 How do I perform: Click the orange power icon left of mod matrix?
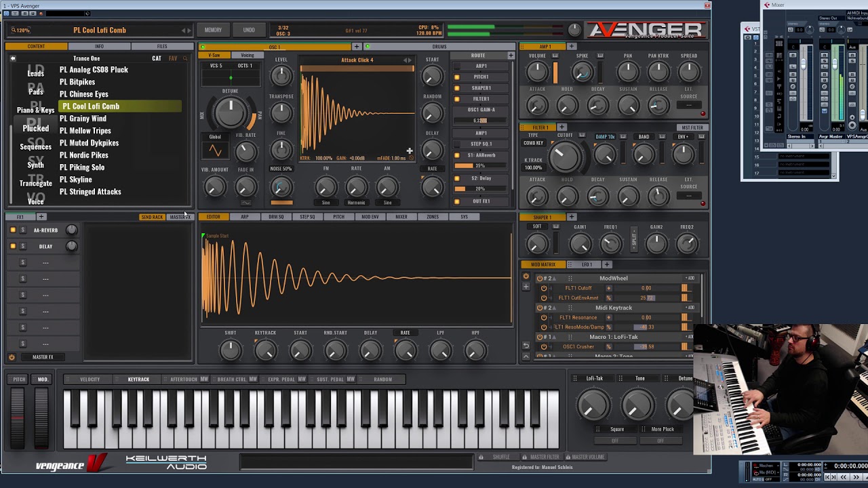pyautogui.click(x=526, y=277)
